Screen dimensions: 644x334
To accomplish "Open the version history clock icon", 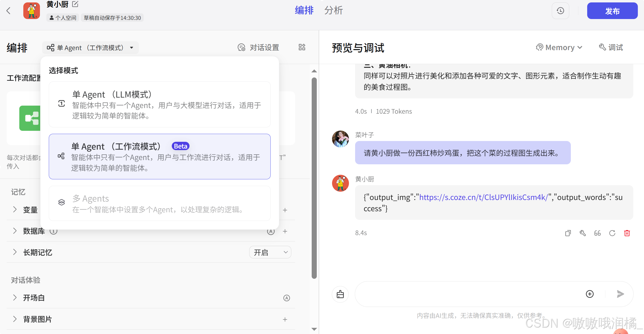I will (560, 11).
